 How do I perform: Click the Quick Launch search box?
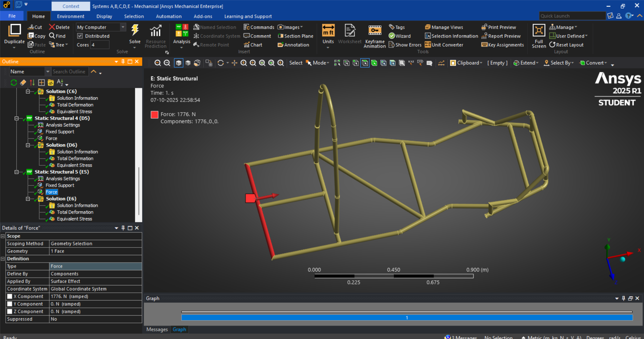pos(572,16)
